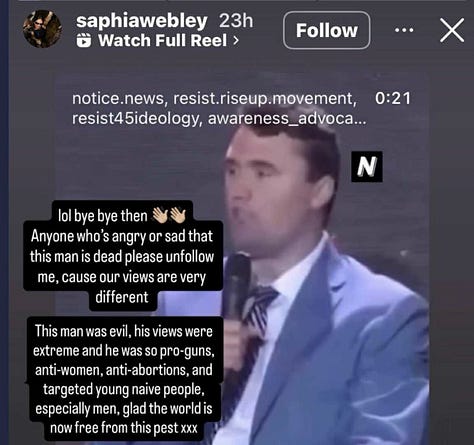Open the three-dot more options menu
Screen dimensions: 474x445
coord(404,30)
